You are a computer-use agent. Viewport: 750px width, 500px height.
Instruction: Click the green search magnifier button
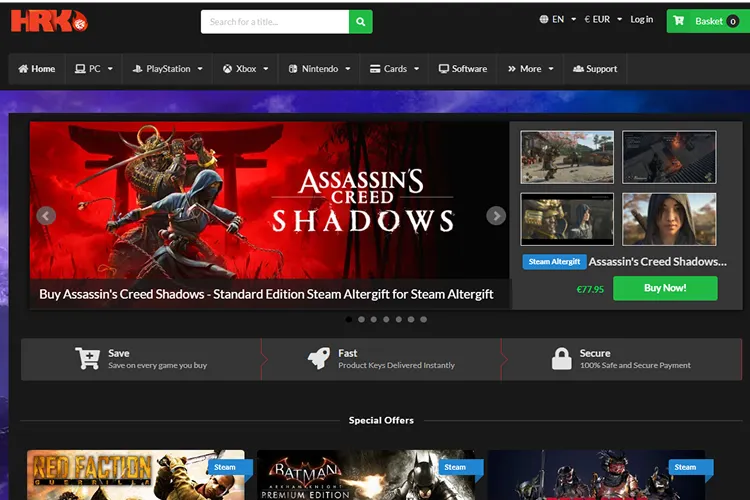[x=361, y=22]
